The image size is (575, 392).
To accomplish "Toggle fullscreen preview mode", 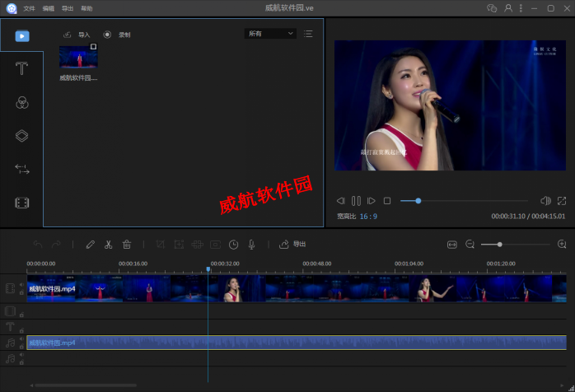I will click(x=562, y=201).
